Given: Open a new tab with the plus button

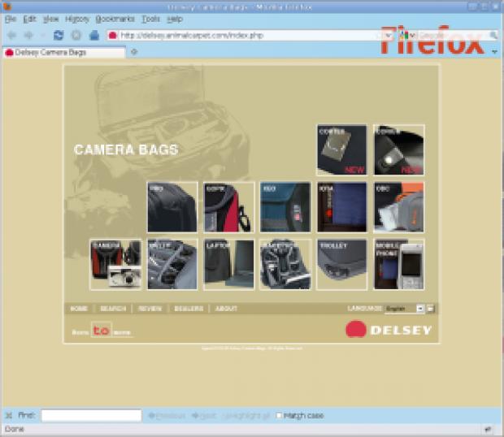Looking at the screenshot, I should [134, 52].
